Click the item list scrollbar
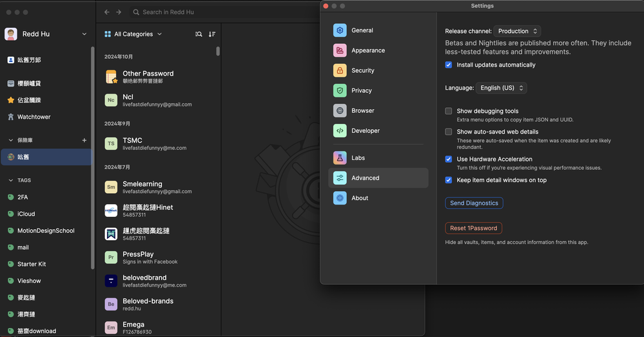644x337 pixels. [218, 51]
